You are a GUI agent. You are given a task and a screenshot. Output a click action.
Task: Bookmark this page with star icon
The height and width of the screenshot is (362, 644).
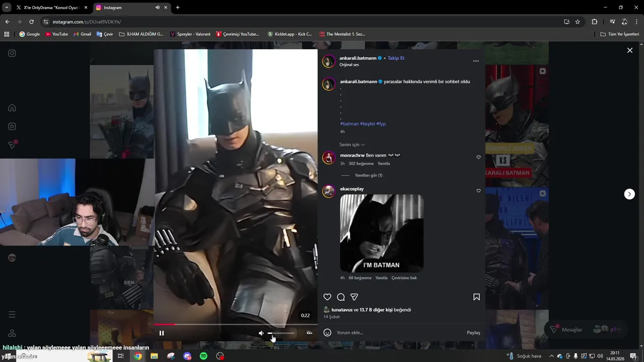[578, 22]
